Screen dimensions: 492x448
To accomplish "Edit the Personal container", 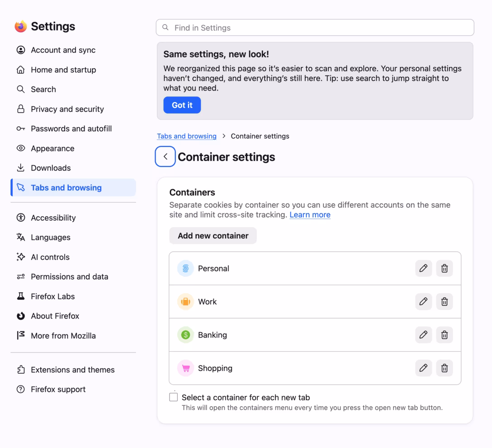I will click(423, 268).
